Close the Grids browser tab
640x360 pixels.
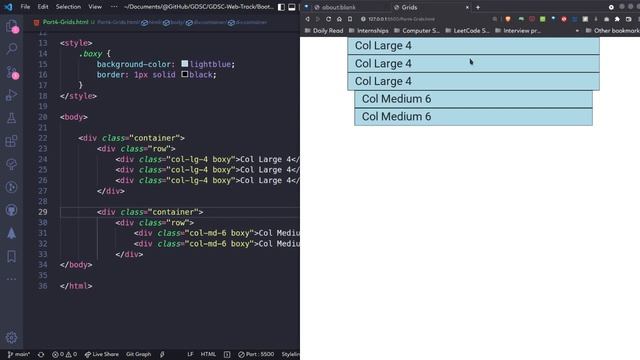click(x=467, y=7)
